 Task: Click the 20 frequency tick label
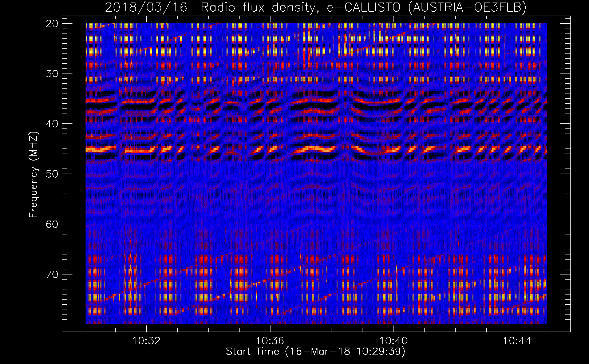pos(52,24)
